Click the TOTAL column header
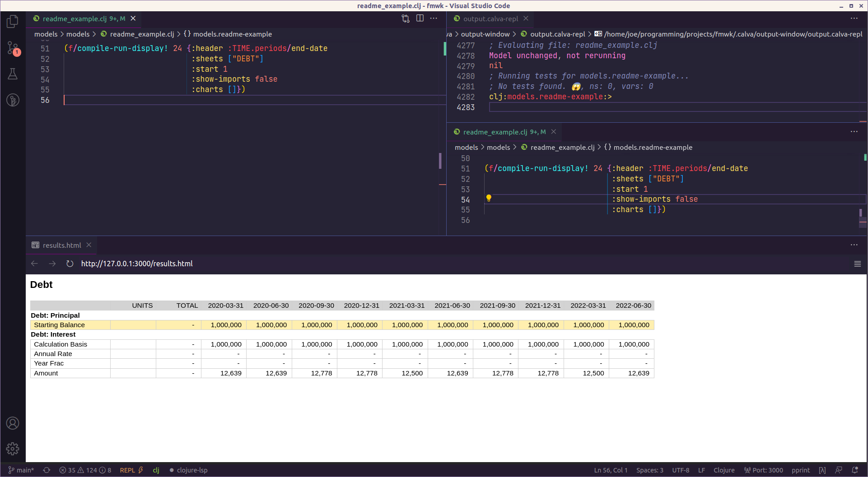This screenshot has height=477, width=868. click(187, 306)
